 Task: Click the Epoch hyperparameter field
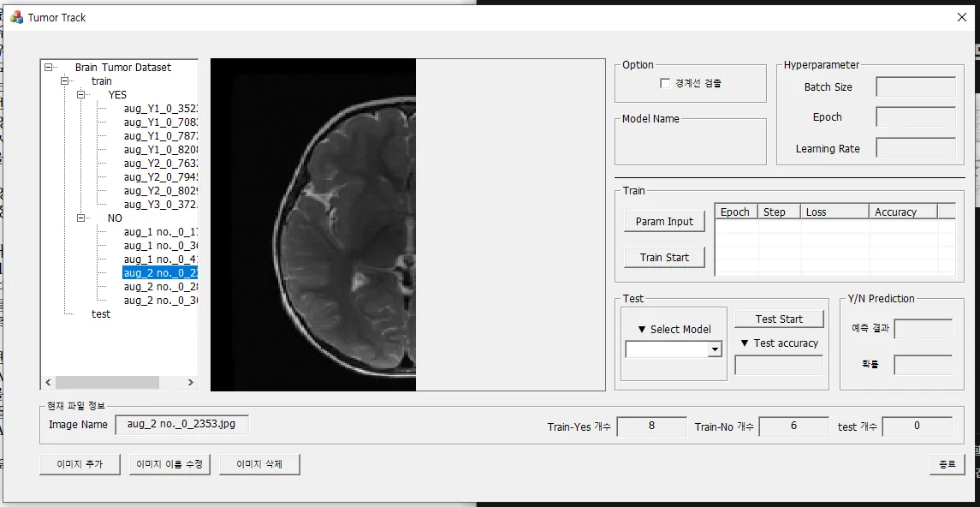click(x=916, y=117)
